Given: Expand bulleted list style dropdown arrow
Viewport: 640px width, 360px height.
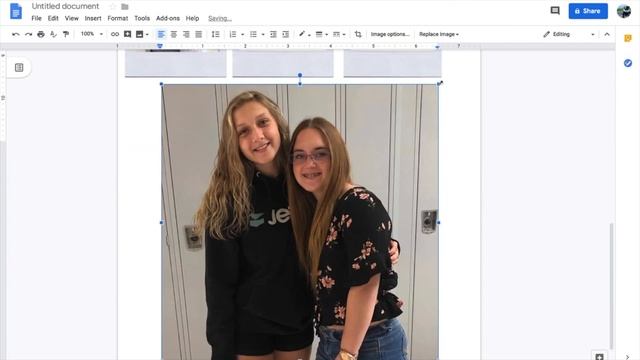Looking at the screenshot, I should tap(263, 35).
